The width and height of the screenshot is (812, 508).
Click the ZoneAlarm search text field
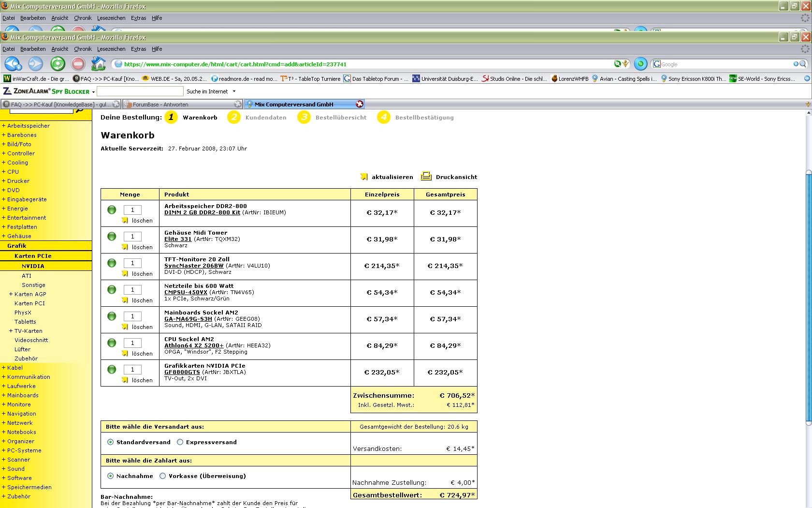140,91
